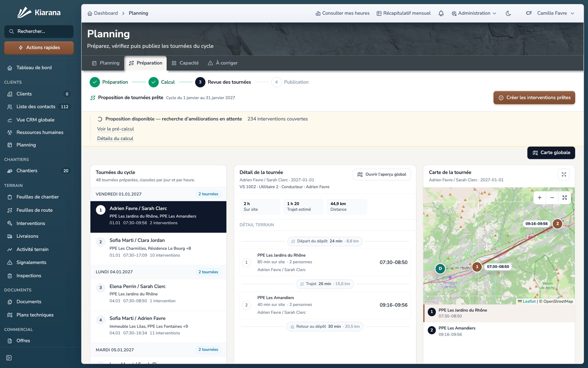
Task: Zoom out on the tour map
Action: coord(552,197)
